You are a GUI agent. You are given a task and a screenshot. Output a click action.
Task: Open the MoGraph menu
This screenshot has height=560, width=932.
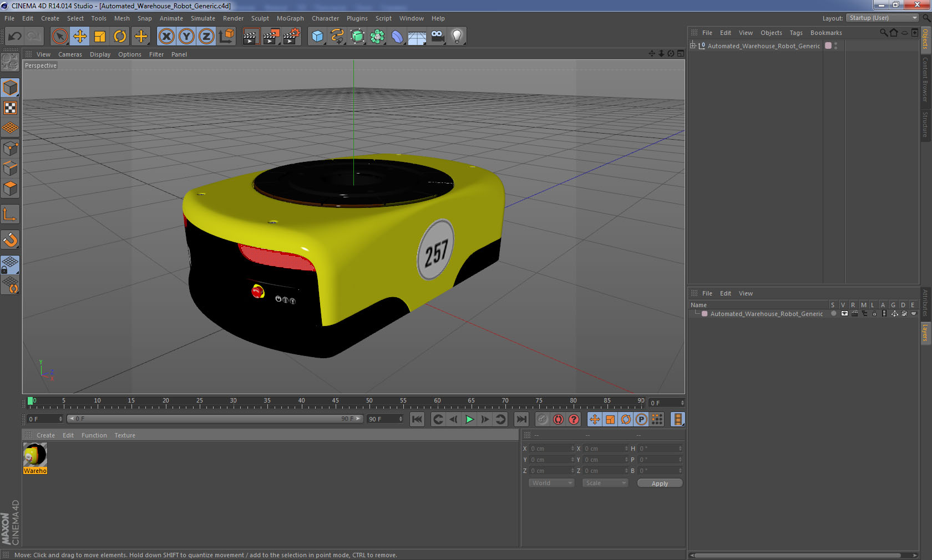click(x=290, y=18)
